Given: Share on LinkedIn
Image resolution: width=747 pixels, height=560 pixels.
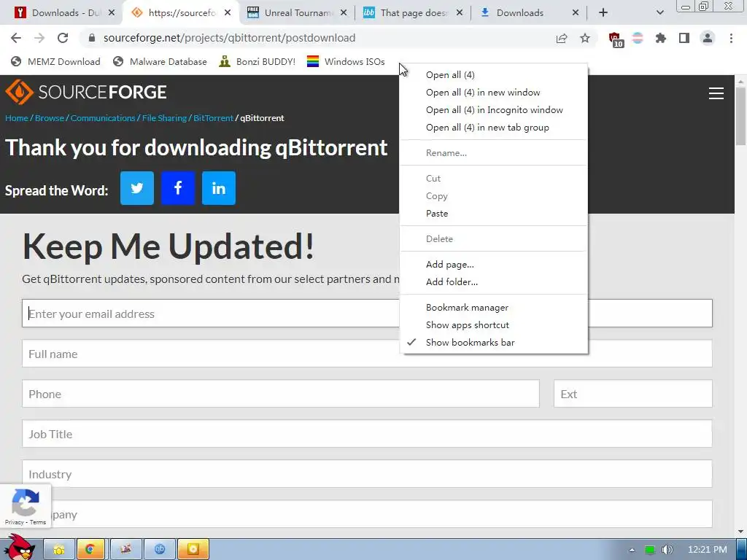Looking at the screenshot, I should tap(219, 188).
